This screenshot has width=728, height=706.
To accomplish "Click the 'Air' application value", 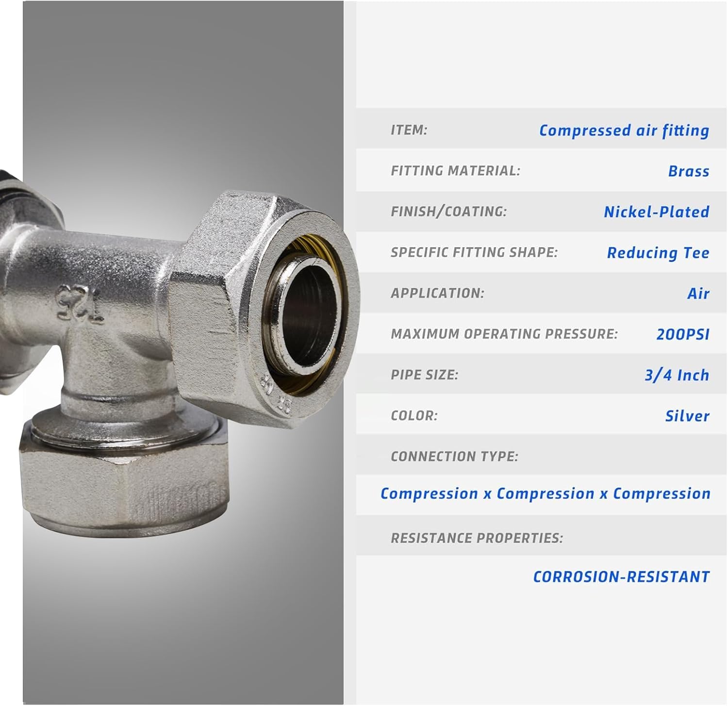I will pyautogui.click(x=698, y=294).
